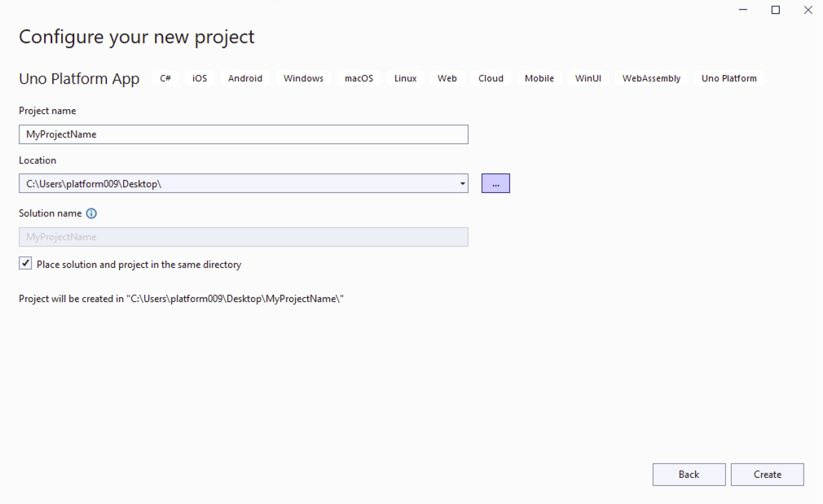This screenshot has width=823, height=504.
Task: Click the Windows tag
Action: coord(303,78)
